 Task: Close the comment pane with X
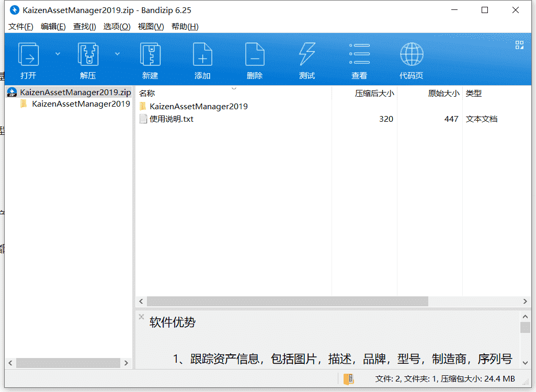coord(142,317)
